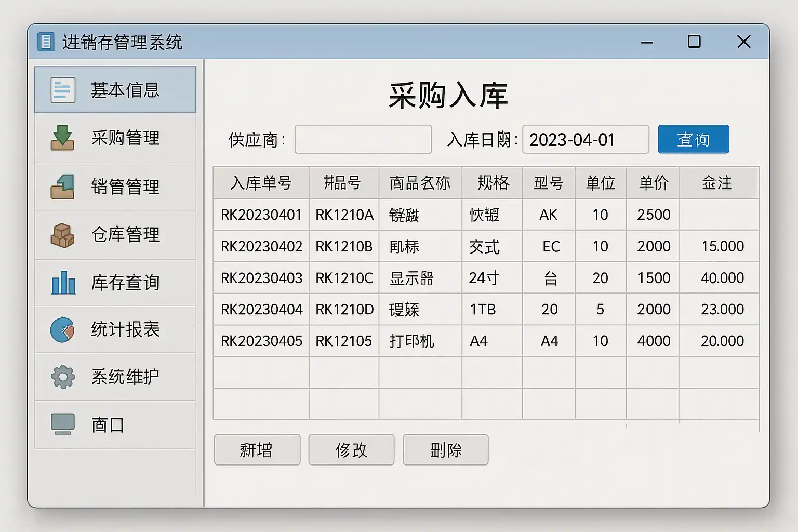This screenshot has width=798, height=532.
Task: Select order number RK20230401
Action: tap(261, 215)
